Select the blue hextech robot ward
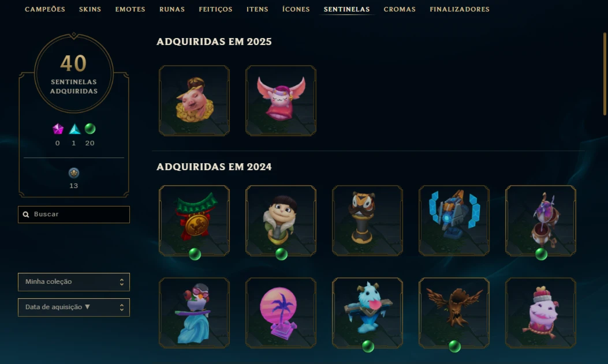This screenshot has height=364, width=608. click(454, 221)
